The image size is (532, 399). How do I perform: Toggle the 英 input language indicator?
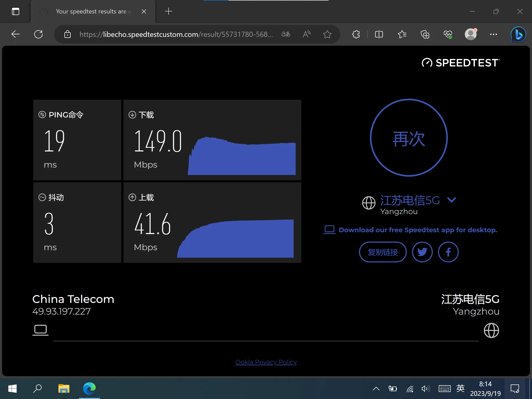(x=460, y=388)
